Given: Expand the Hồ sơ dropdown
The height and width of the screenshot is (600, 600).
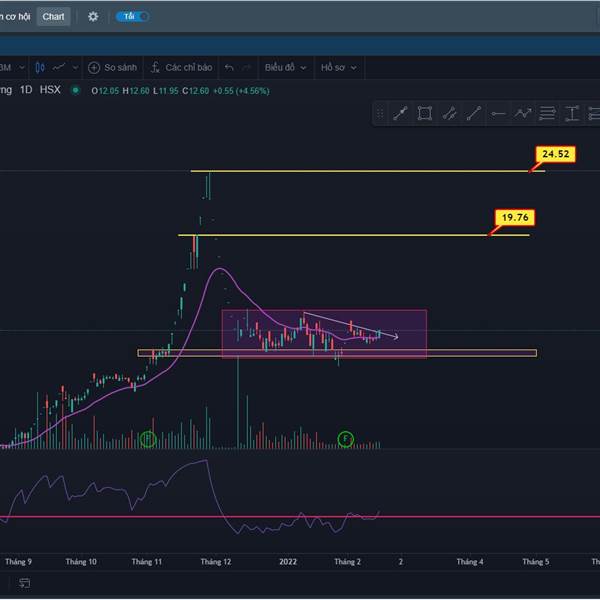Looking at the screenshot, I should [x=339, y=67].
